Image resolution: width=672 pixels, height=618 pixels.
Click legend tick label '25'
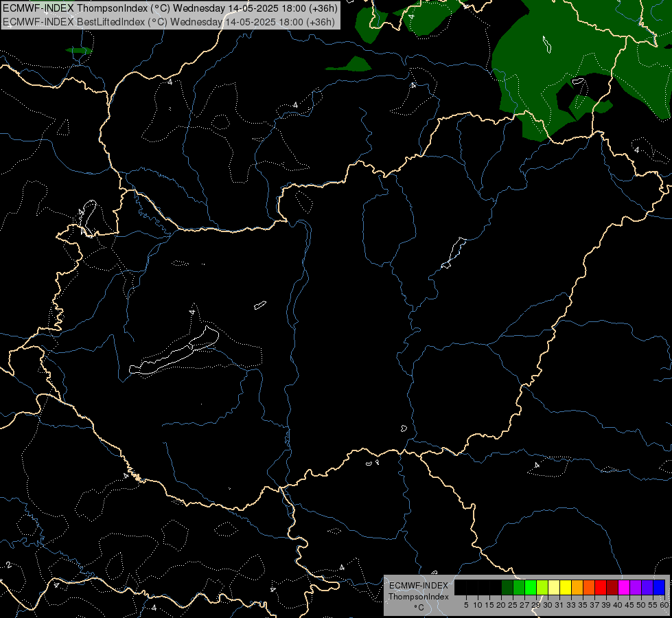[513, 605]
